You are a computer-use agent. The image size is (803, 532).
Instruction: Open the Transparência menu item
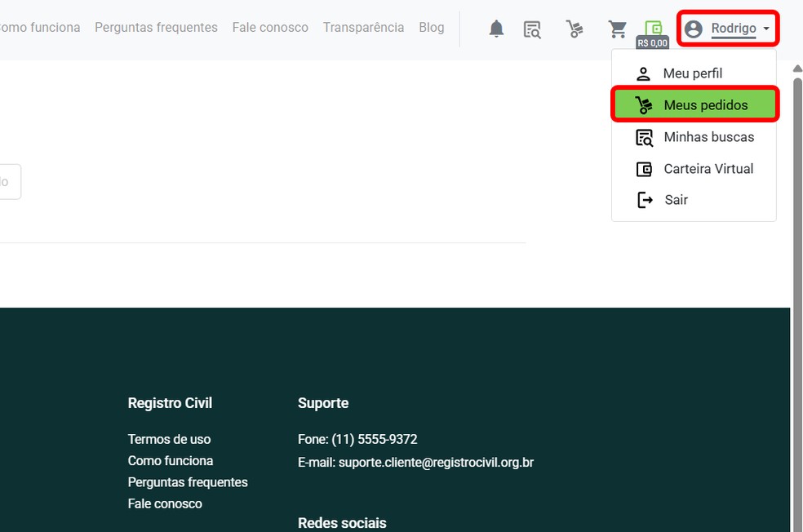pos(363,27)
